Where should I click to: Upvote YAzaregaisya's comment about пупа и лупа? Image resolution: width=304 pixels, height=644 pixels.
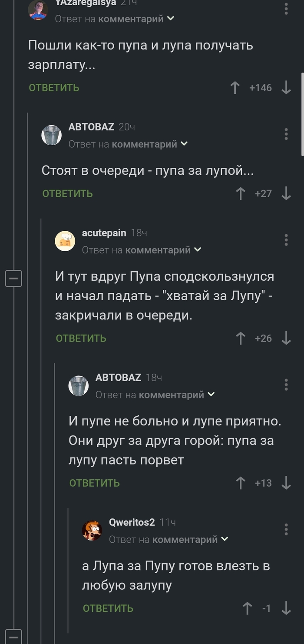pyautogui.click(x=235, y=87)
